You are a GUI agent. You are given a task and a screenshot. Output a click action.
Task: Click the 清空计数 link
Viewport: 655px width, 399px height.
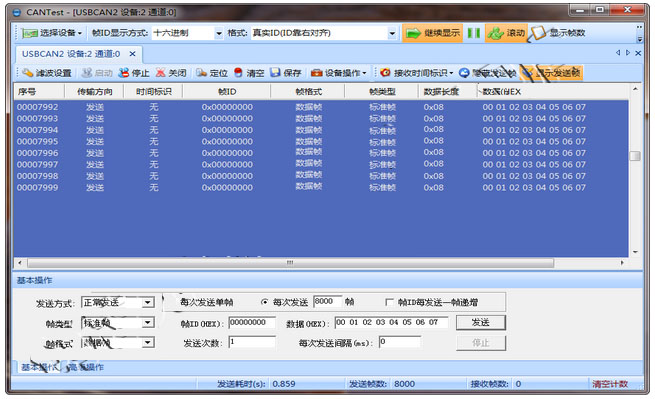click(610, 384)
